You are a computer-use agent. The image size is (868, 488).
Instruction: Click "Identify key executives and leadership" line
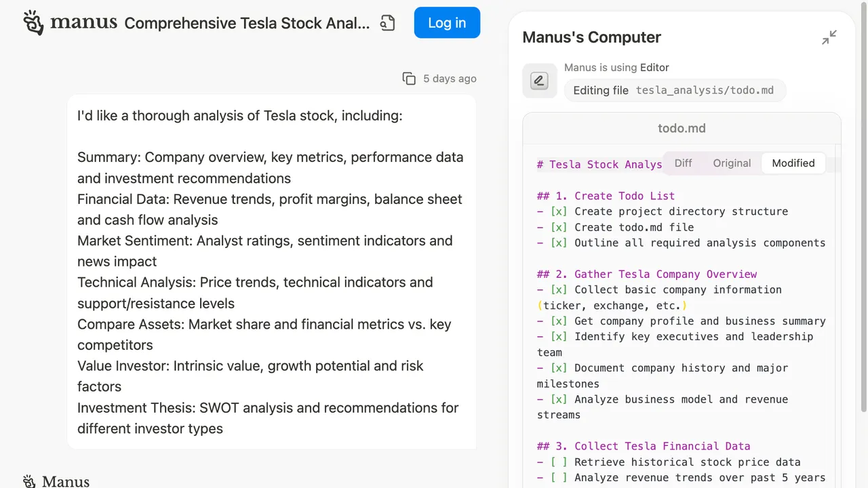(675, 336)
